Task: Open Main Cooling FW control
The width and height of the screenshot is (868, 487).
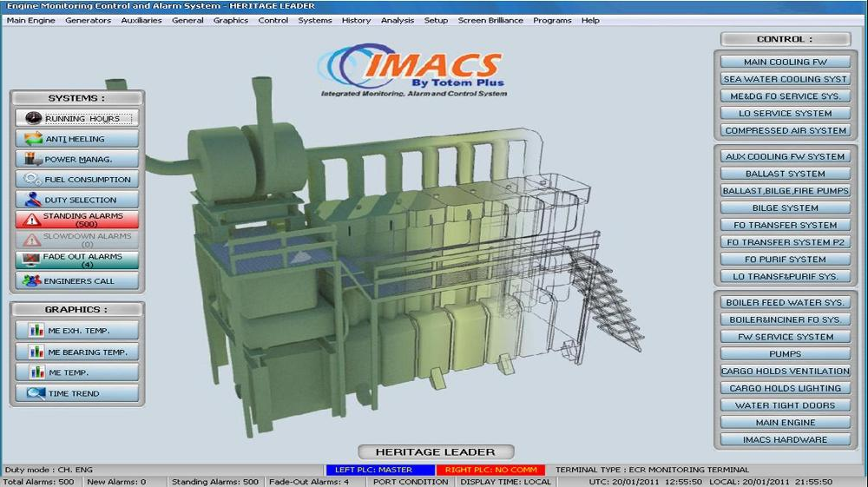Action: point(785,62)
